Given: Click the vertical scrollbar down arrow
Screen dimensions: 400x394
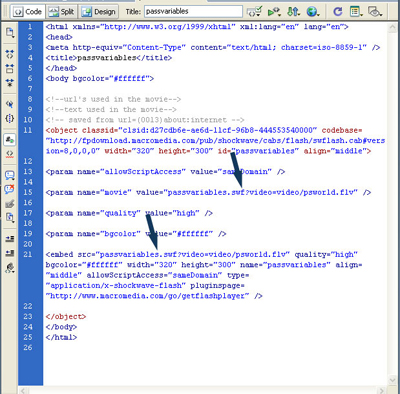Looking at the screenshot, I should pos(393,380).
